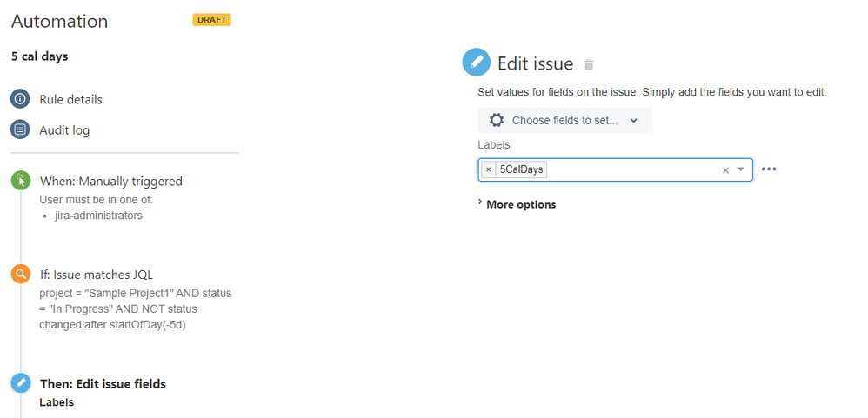Viewport: 868px width, 418px height.
Task: Delete the Edit issue action with trash icon
Action: coord(589,64)
